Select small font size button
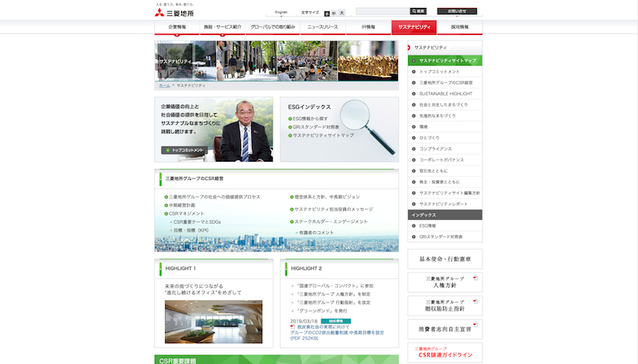The height and width of the screenshot is (364, 638). (x=327, y=14)
